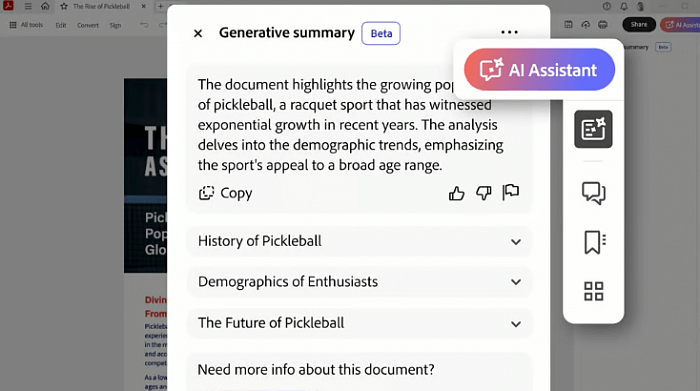Image resolution: width=700 pixels, height=391 pixels.
Task: Click the Acrobat logo icon
Action: [8, 6]
